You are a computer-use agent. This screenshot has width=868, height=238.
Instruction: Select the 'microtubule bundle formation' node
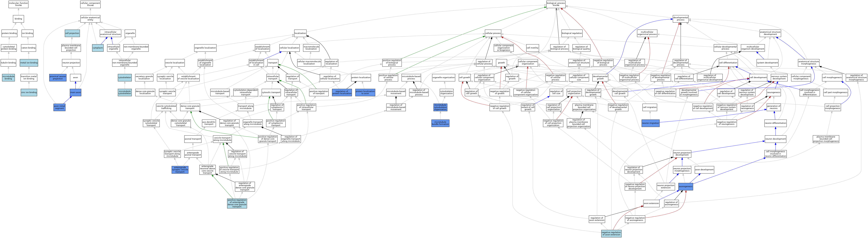click(440, 123)
